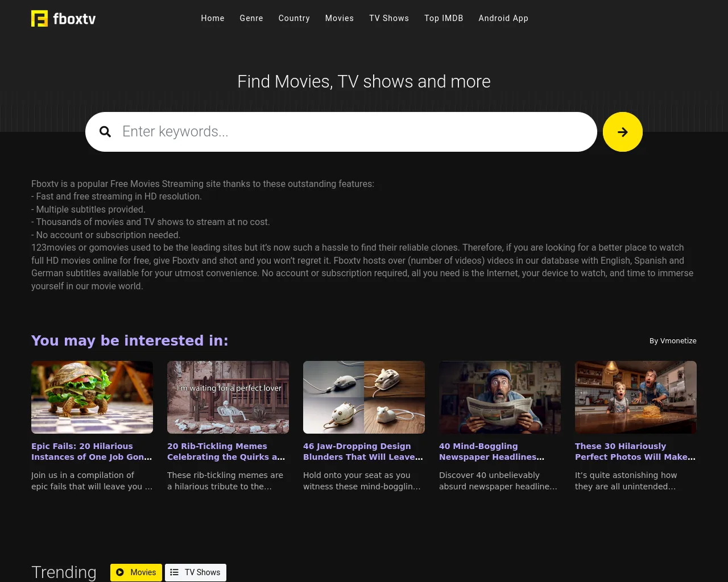Click the fboxtv logo icon
The height and width of the screenshot is (582, 728).
[x=39, y=19]
